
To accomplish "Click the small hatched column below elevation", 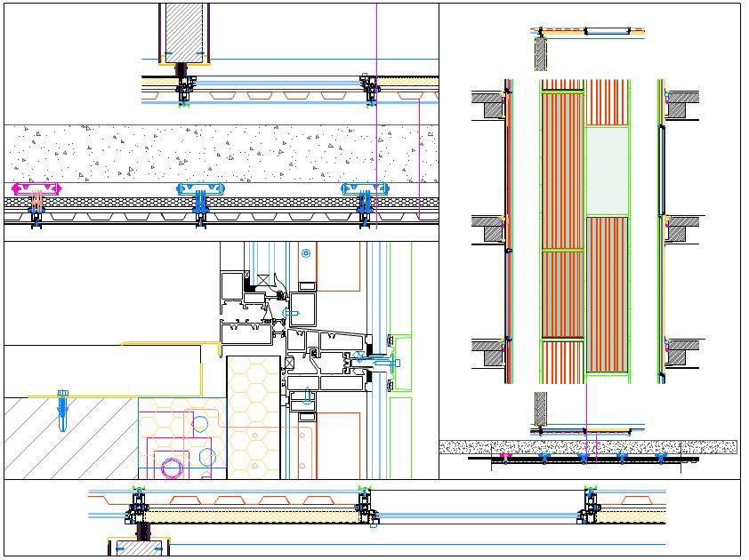I will (x=540, y=410).
